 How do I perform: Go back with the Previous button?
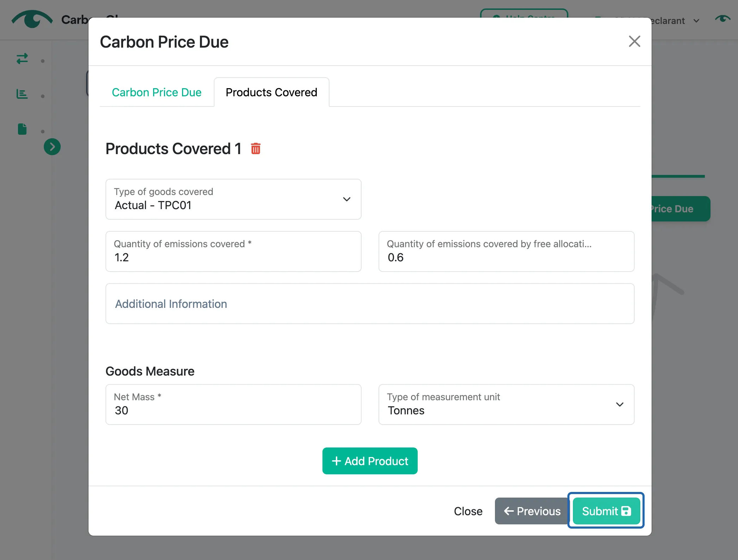coord(532,511)
